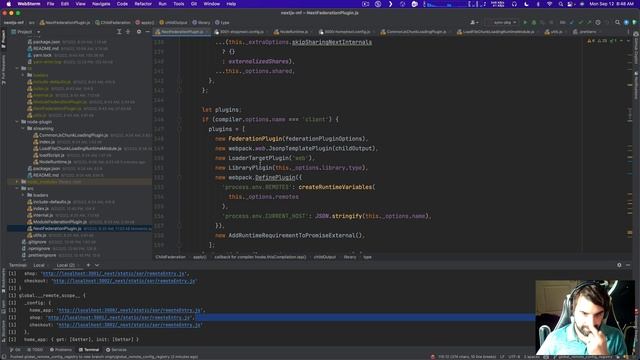
Task: Select include-defaults.js under src loaders
Action: (52, 202)
